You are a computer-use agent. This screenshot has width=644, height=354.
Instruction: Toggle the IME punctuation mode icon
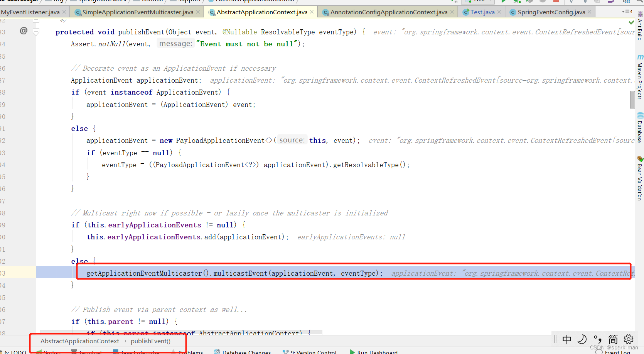[597, 339]
